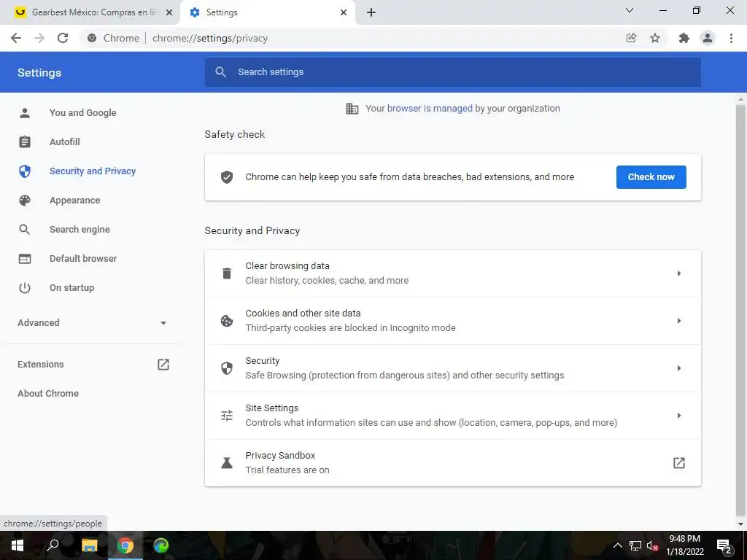Open the Autofill settings section
The width and height of the screenshot is (747, 560).
[x=65, y=142]
